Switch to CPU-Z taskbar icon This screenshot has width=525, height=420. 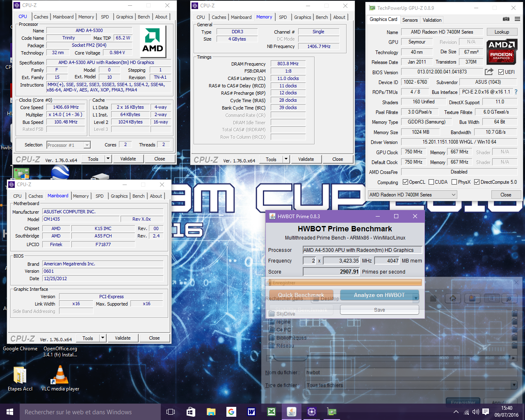[311, 412]
